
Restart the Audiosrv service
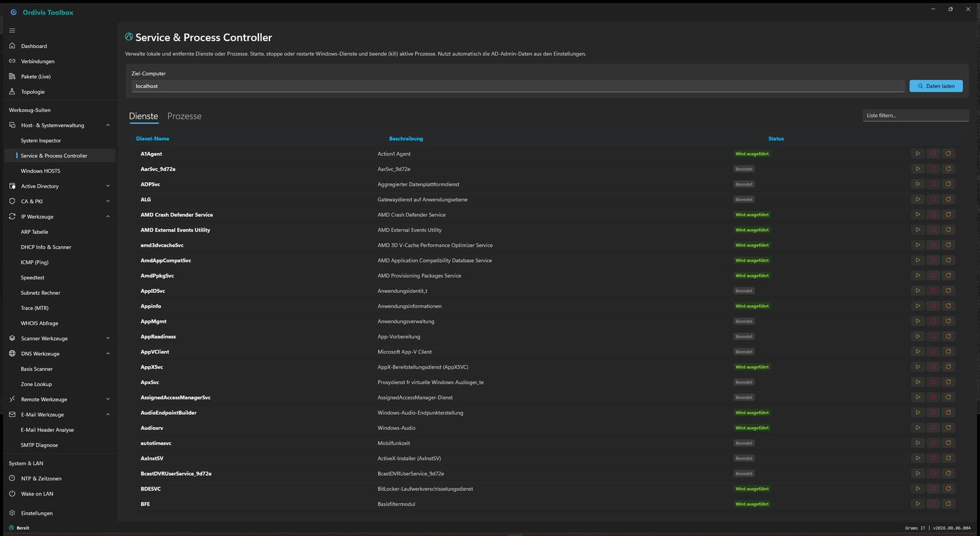948,428
